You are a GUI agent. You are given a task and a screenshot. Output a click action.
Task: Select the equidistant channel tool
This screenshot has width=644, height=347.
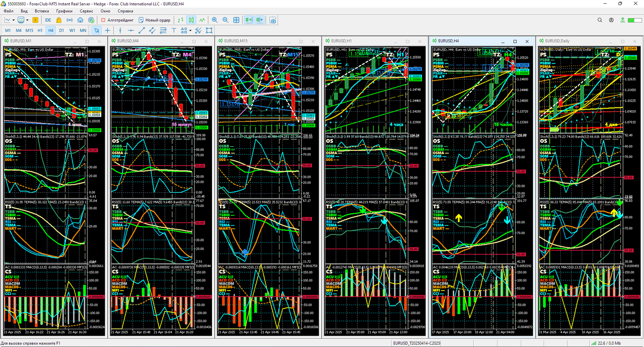point(152,30)
